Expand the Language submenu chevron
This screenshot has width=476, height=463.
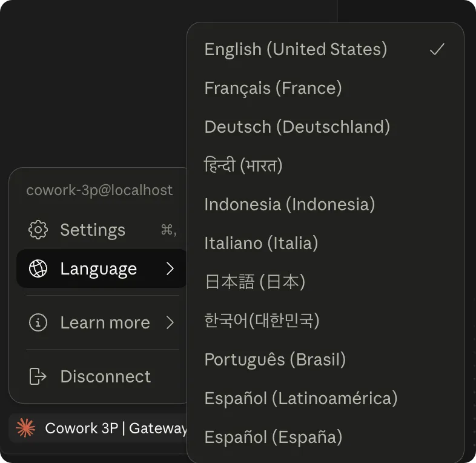[170, 268]
